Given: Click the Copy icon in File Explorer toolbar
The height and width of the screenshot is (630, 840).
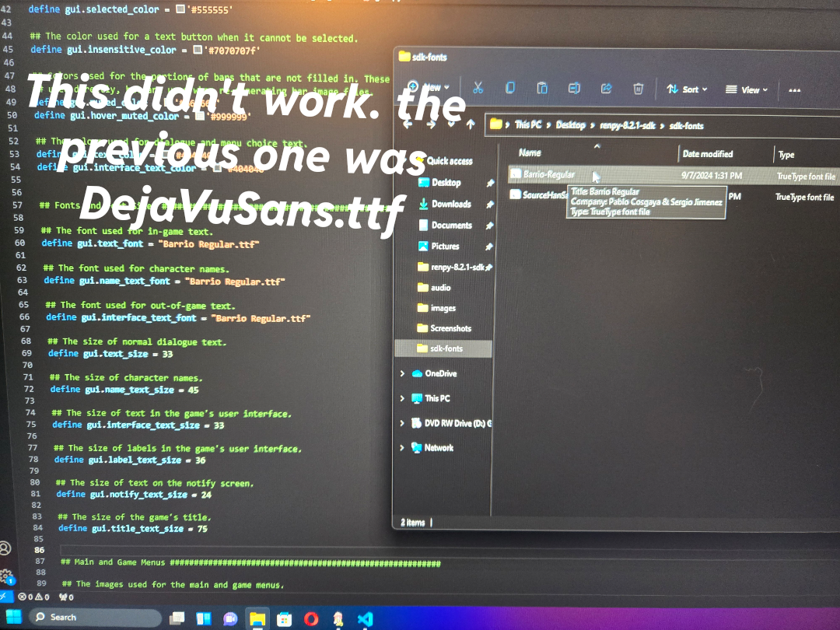Looking at the screenshot, I should pos(510,88).
